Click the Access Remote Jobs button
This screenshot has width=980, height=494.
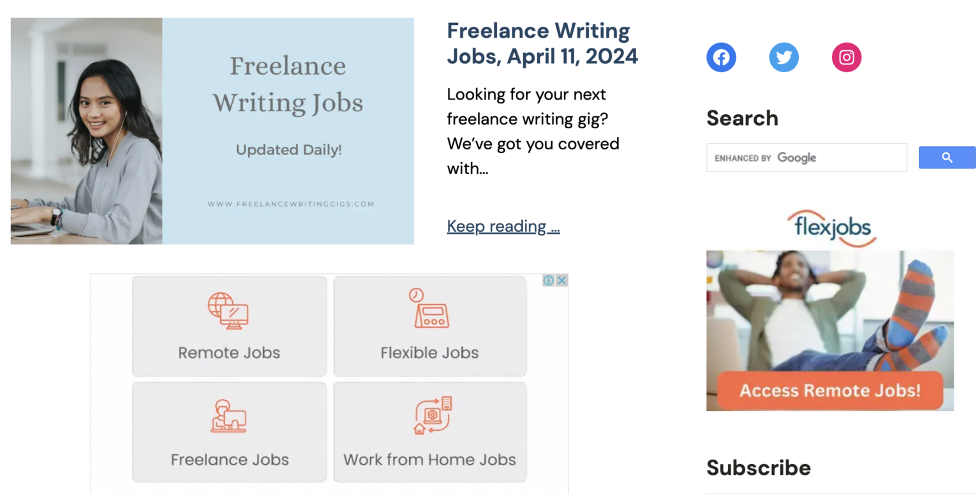[829, 391]
